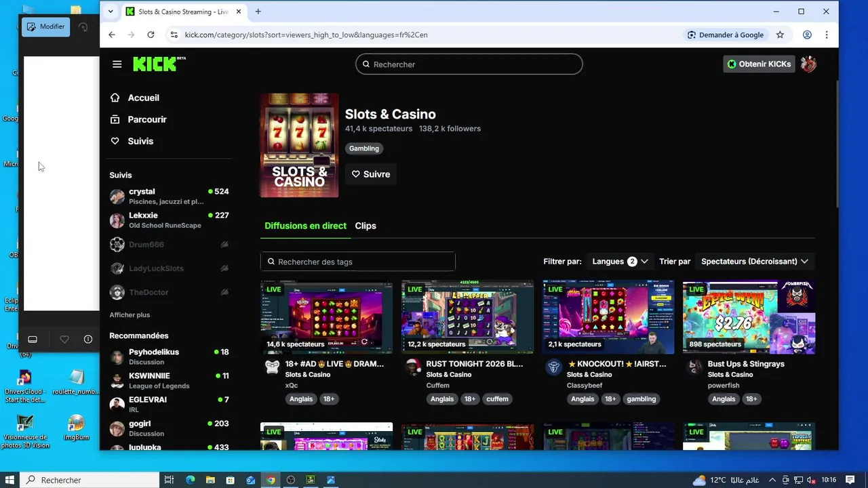Open the offline Drum666 channel
This screenshot has height=488, width=868.
point(170,245)
